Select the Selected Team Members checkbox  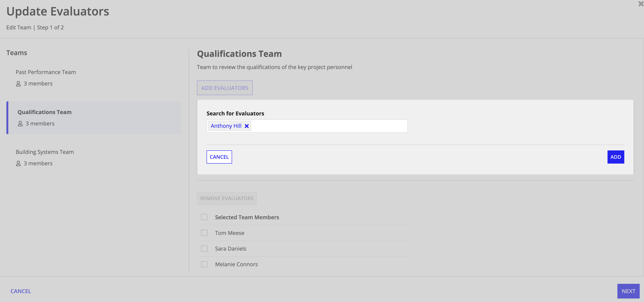(205, 217)
